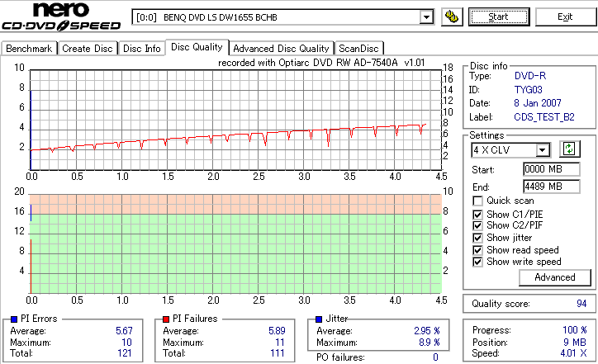Screen dimensions: 598x364
Task: Expand the BENQ drive selection dropdown
Action: [426, 17]
